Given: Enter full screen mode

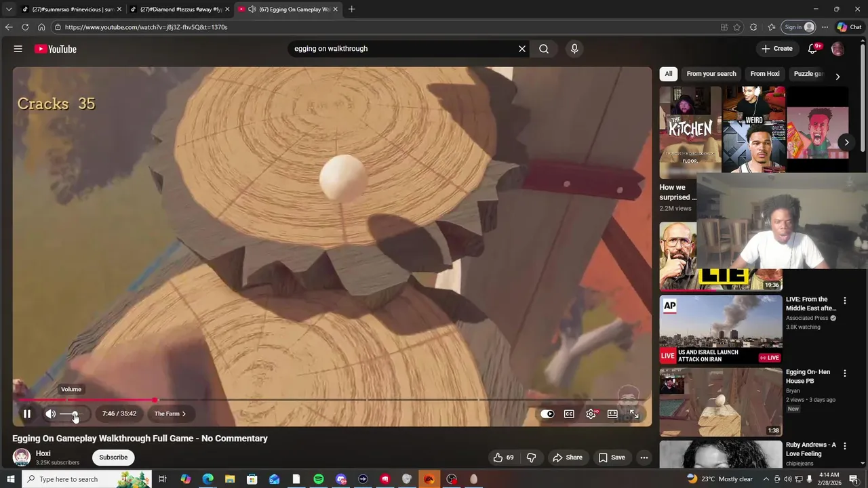Looking at the screenshot, I should click(x=634, y=414).
